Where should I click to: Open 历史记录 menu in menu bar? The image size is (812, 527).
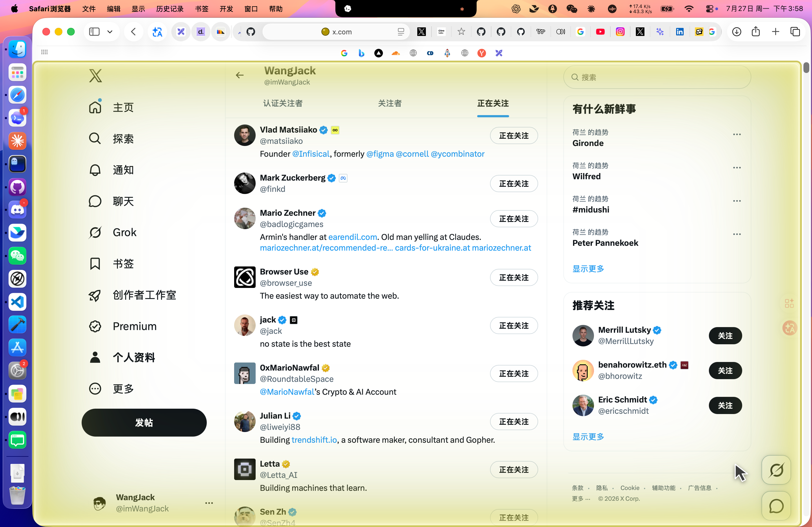(169, 9)
